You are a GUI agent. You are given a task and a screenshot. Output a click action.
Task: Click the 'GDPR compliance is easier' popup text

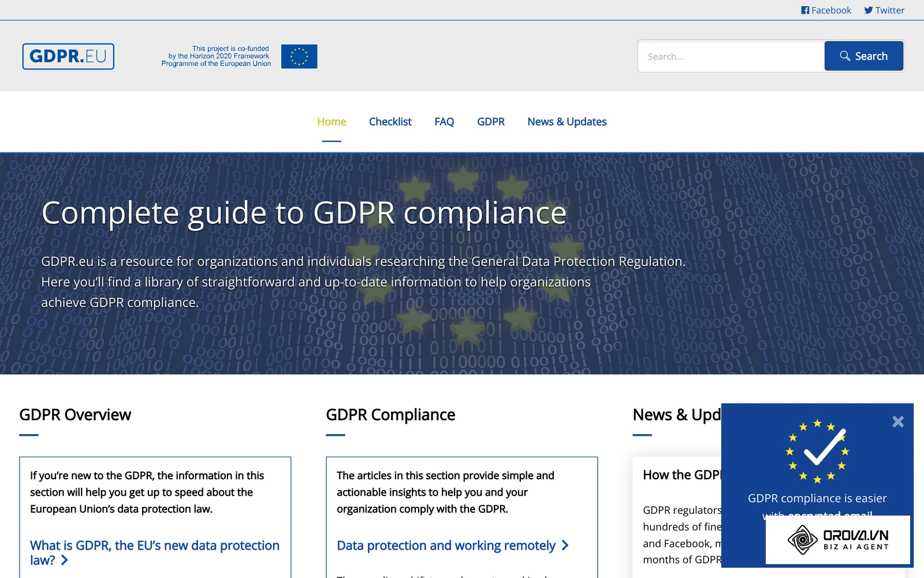pos(817,498)
